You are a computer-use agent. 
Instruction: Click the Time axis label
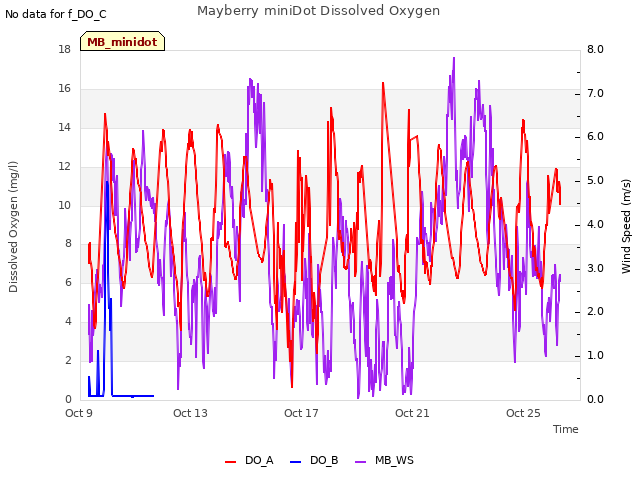coord(566,429)
